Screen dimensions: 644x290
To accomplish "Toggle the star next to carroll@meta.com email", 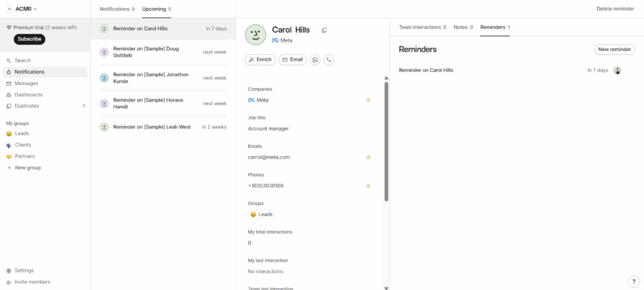I will tap(369, 157).
